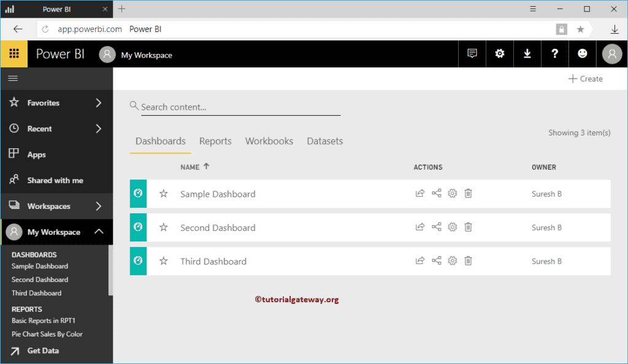The image size is (628, 364).
Task: Delete the Third Dashboard
Action: [468, 260]
